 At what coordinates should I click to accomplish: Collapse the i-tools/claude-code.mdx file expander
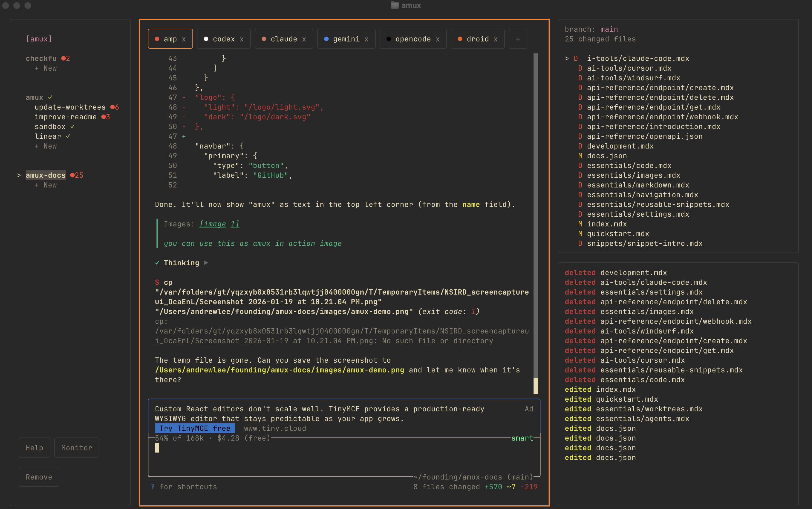(566, 58)
